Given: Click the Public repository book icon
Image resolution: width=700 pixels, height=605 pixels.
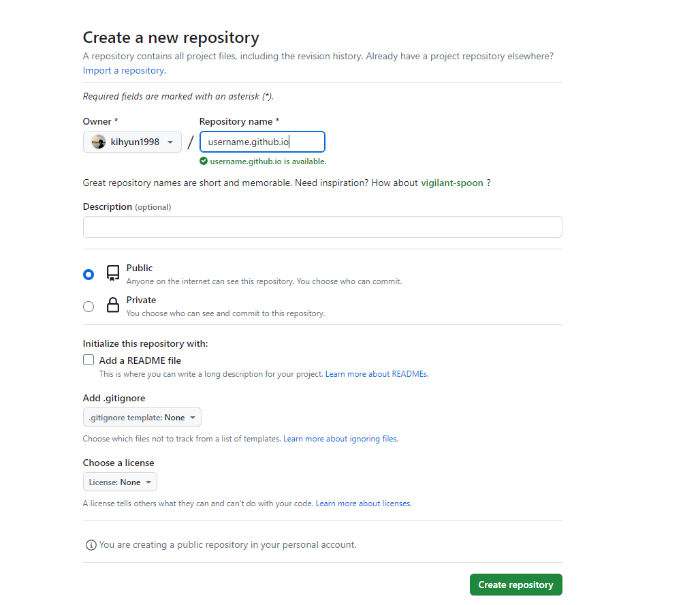Looking at the screenshot, I should [113, 273].
